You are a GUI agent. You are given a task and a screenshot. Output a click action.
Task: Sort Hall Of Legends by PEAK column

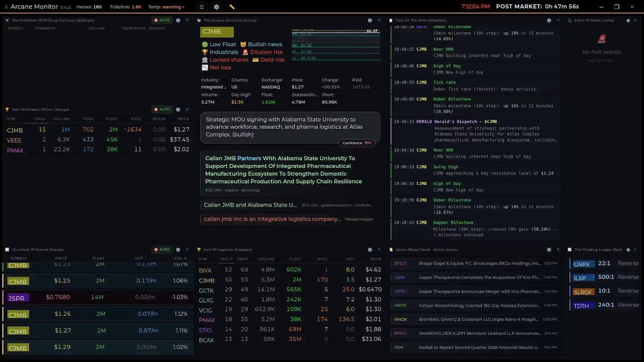(x=243, y=259)
